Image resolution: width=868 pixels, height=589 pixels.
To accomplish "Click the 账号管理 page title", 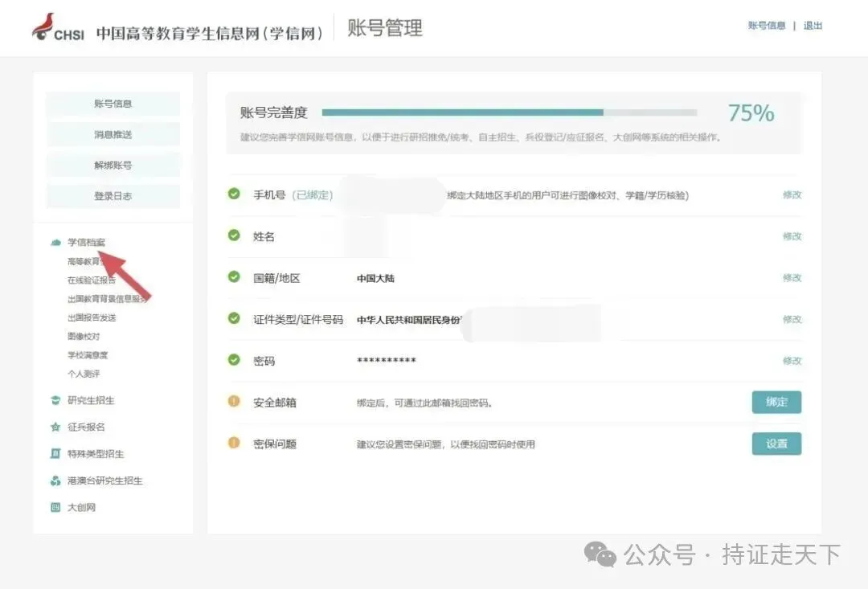I will [x=385, y=27].
